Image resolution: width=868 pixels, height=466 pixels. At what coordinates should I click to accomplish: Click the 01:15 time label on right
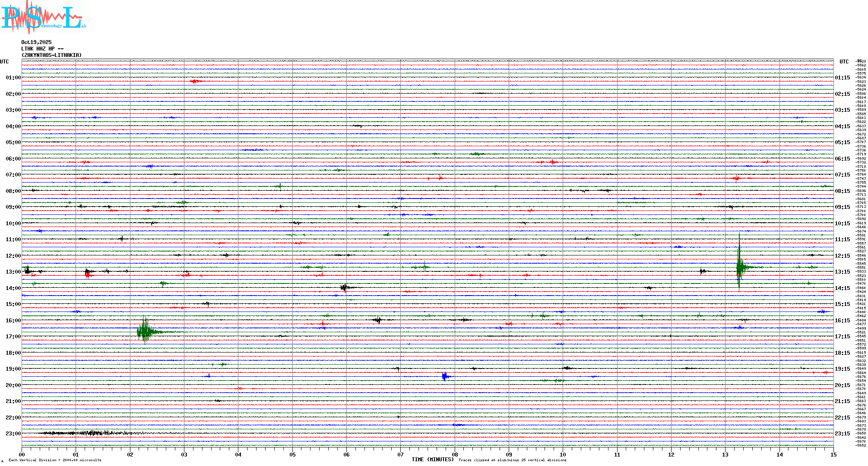pos(842,78)
